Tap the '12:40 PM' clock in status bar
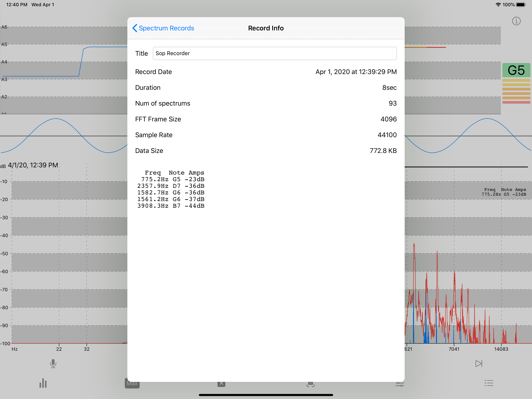 17,4
